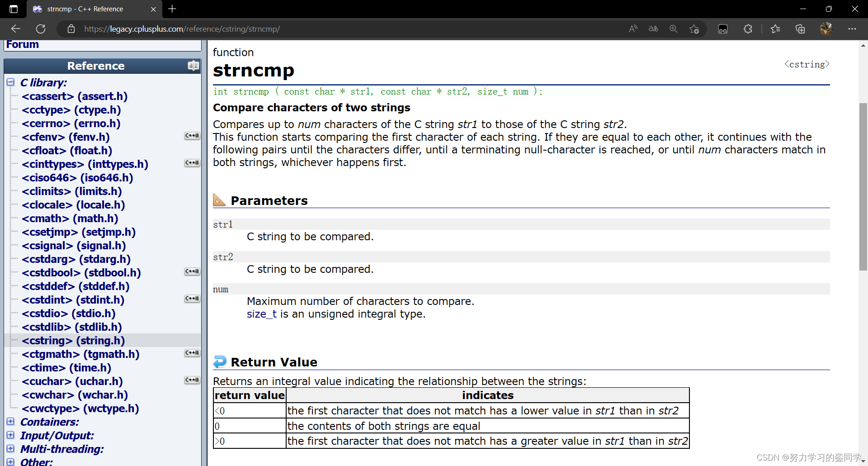Collapse the C library tree section
The width and height of the screenshot is (868, 466).
click(x=10, y=82)
